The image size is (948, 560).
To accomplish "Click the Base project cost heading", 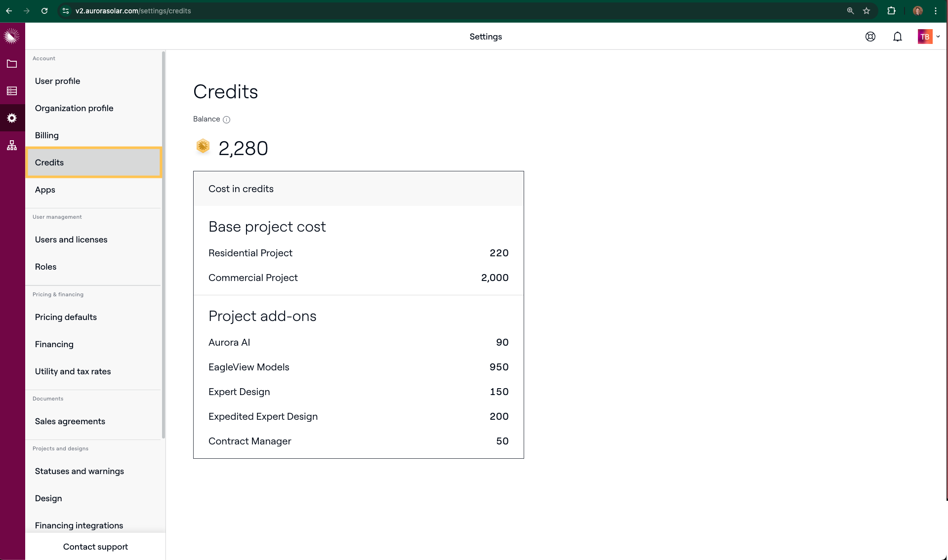I will [x=267, y=227].
